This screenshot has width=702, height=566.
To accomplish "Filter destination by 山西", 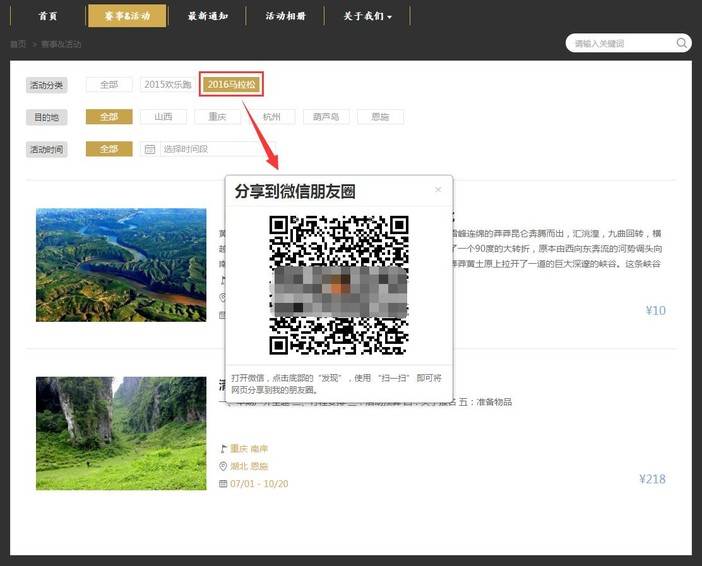I will 163,117.
